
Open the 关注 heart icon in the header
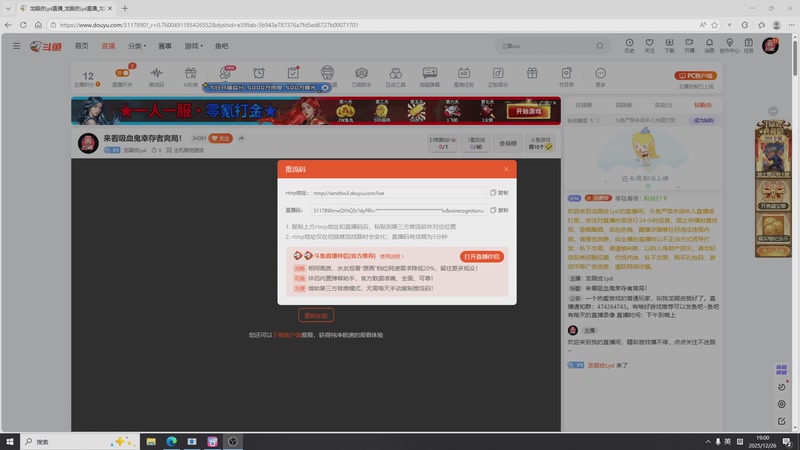point(649,46)
